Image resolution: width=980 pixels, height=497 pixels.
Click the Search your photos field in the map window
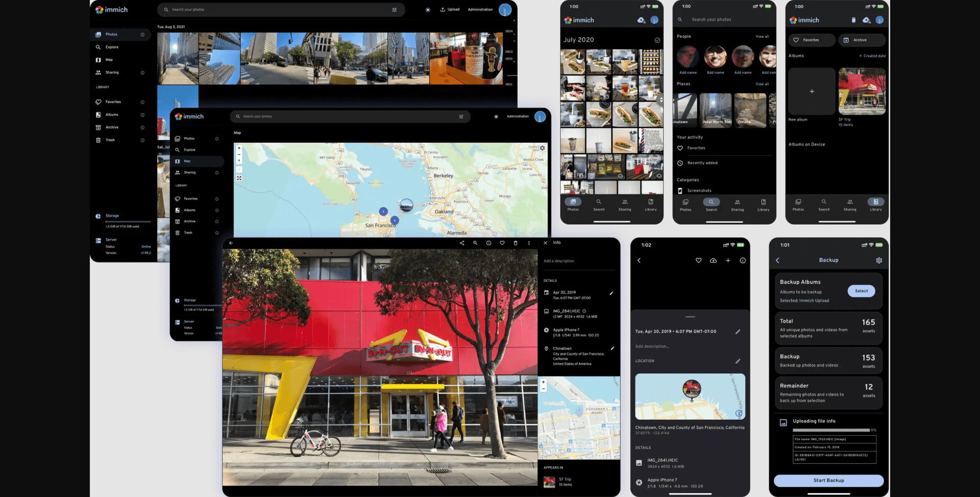pyautogui.click(x=350, y=116)
